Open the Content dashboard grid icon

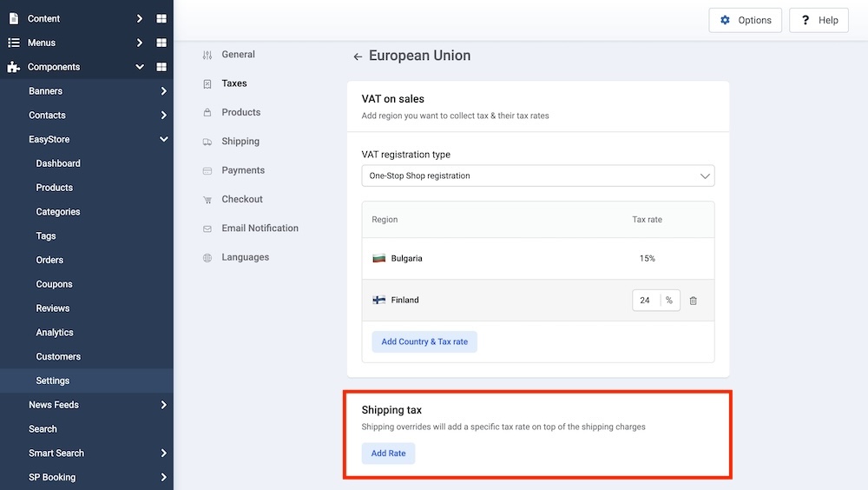pos(161,18)
